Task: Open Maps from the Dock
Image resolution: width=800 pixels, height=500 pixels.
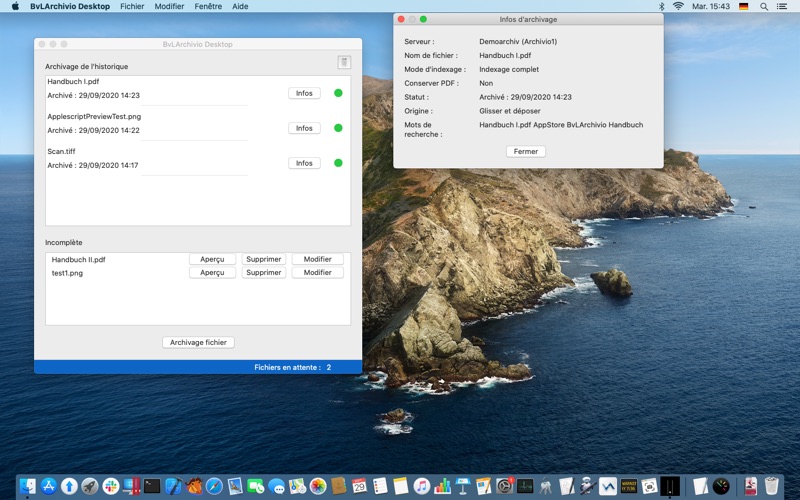Action: coord(297,486)
